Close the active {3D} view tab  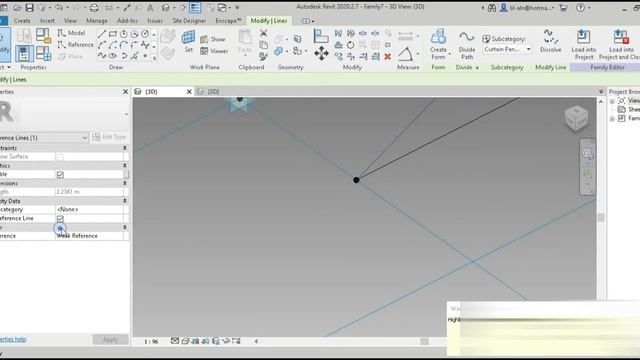pos(189,91)
